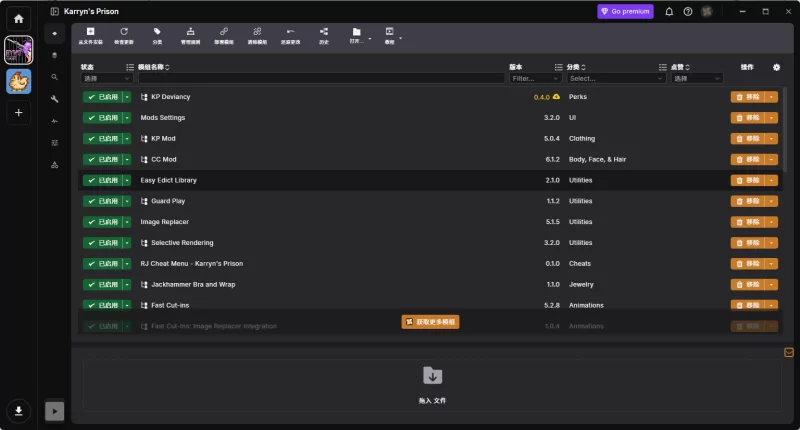Viewport: 800px width, 430px height.
Task: Sort by the endorsement column header
Action: click(x=680, y=67)
